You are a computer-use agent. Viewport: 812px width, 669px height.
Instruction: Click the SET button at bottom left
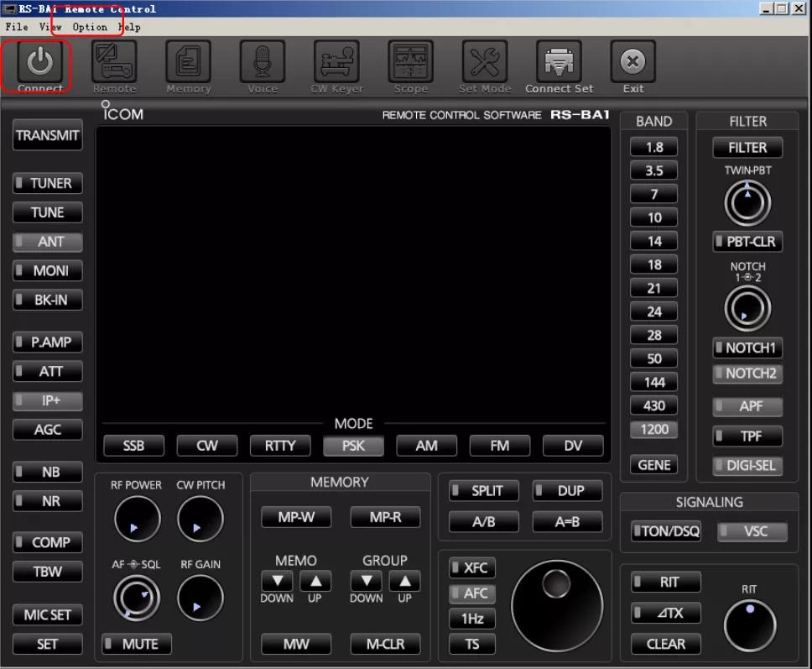[48, 644]
